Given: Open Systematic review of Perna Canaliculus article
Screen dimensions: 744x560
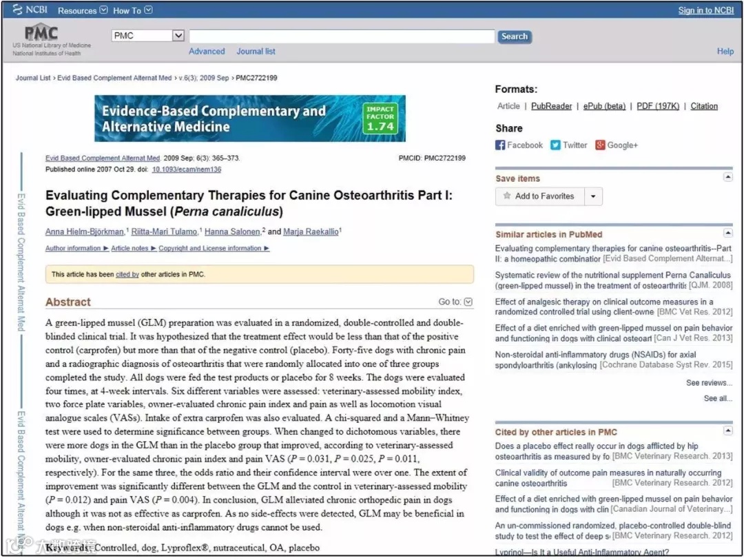Looking at the screenshot, I should [x=613, y=280].
